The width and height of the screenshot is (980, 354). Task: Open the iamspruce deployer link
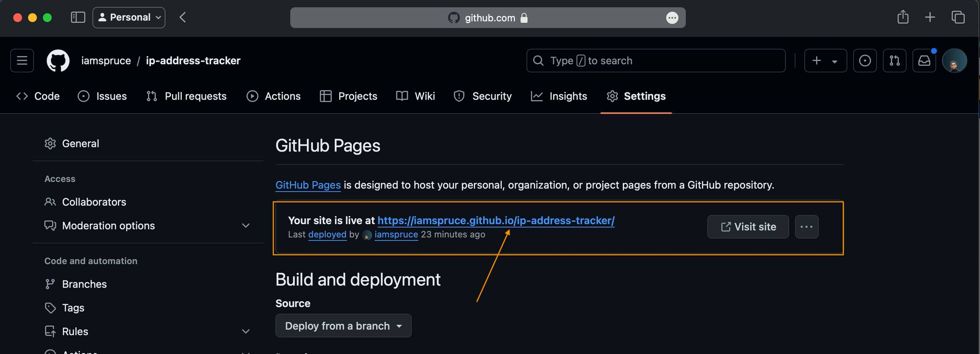396,235
